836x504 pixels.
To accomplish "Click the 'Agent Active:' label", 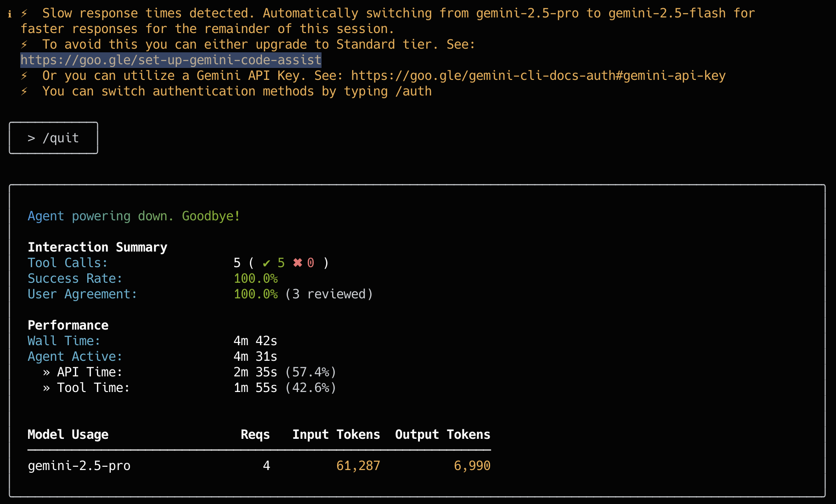I will click(x=75, y=357).
